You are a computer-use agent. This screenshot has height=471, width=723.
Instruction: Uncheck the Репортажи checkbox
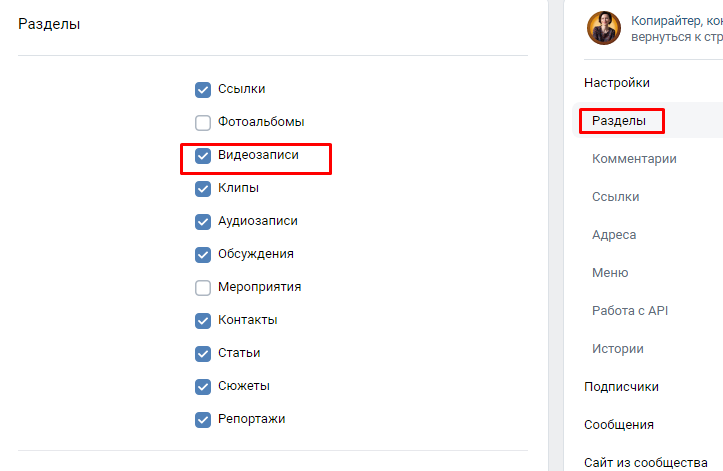[203, 419]
